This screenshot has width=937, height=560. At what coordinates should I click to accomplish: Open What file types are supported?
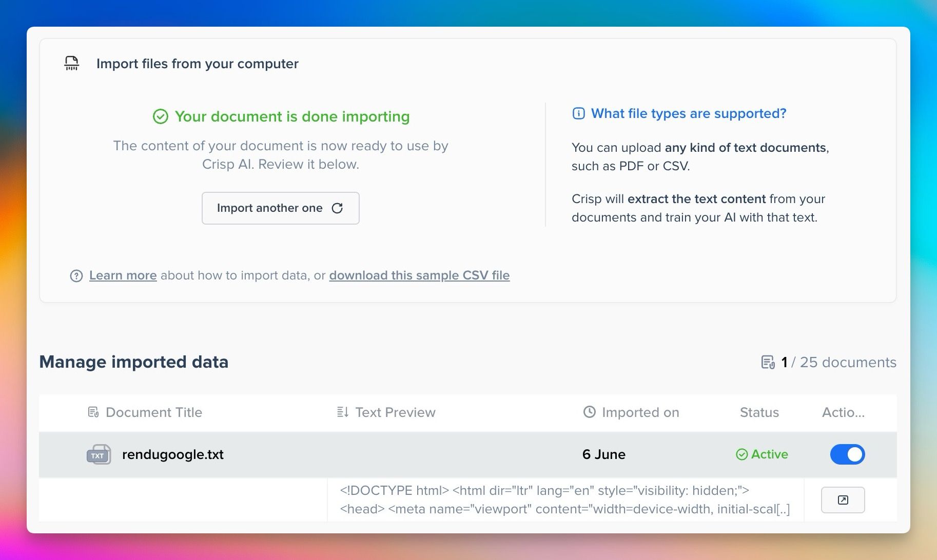point(689,113)
